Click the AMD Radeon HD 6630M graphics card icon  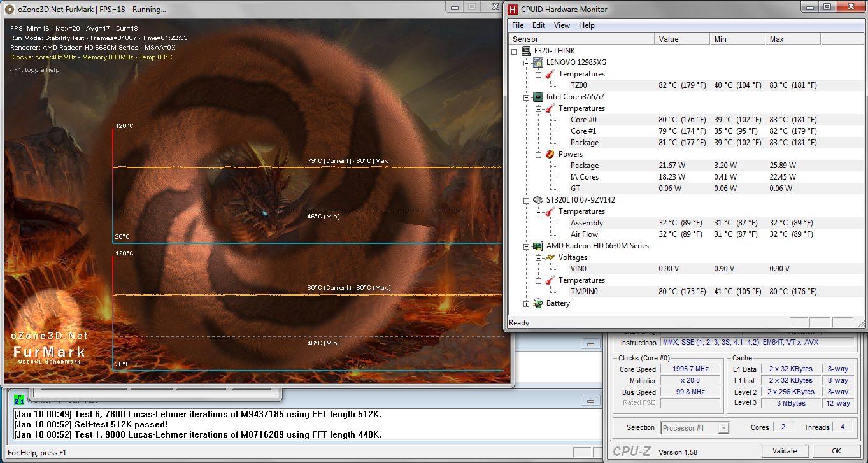coord(538,246)
